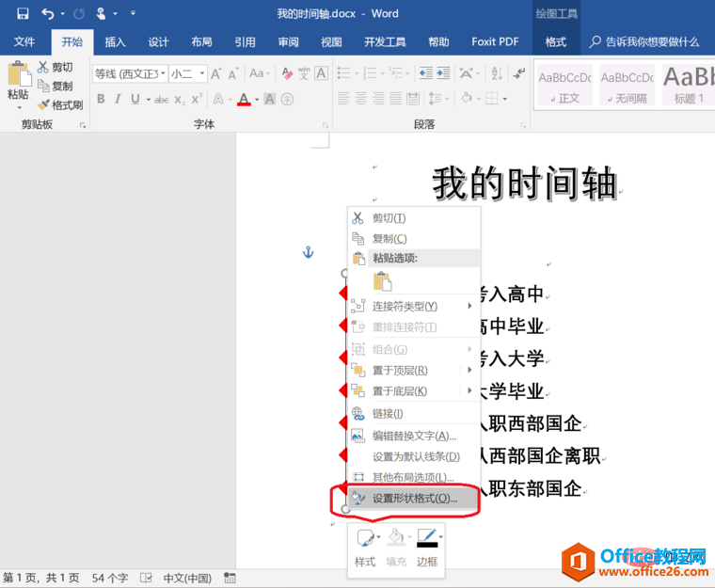Viewport: 715px width, 588px height.
Task: Toggle Bold formatting
Action: click(99, 100)
